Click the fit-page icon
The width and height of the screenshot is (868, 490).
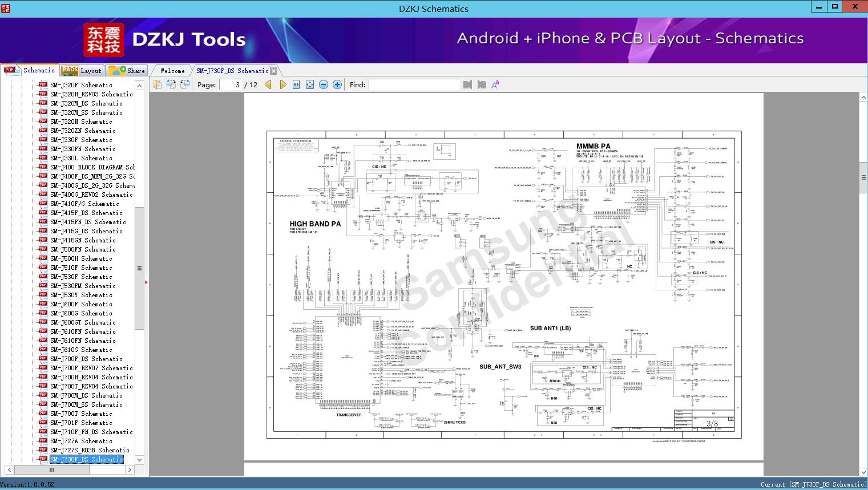pos(310,84)
